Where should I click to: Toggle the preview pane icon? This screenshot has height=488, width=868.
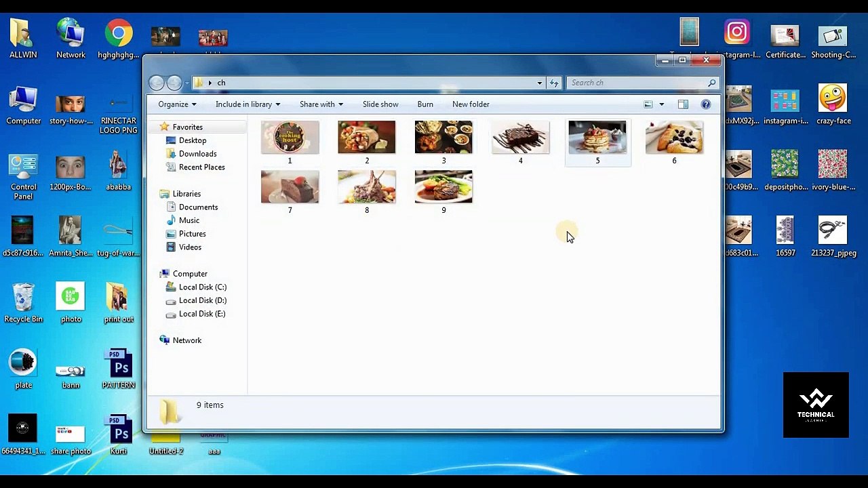coord(683,104)
